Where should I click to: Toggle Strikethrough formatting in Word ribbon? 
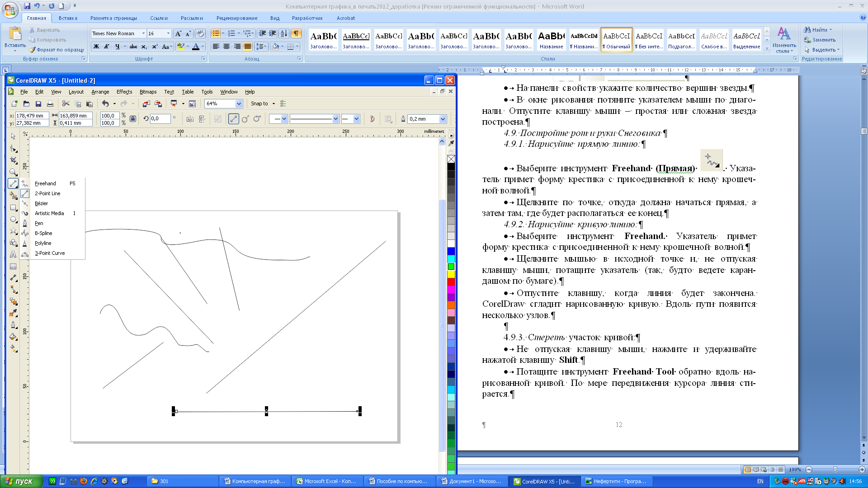point(133,47)
